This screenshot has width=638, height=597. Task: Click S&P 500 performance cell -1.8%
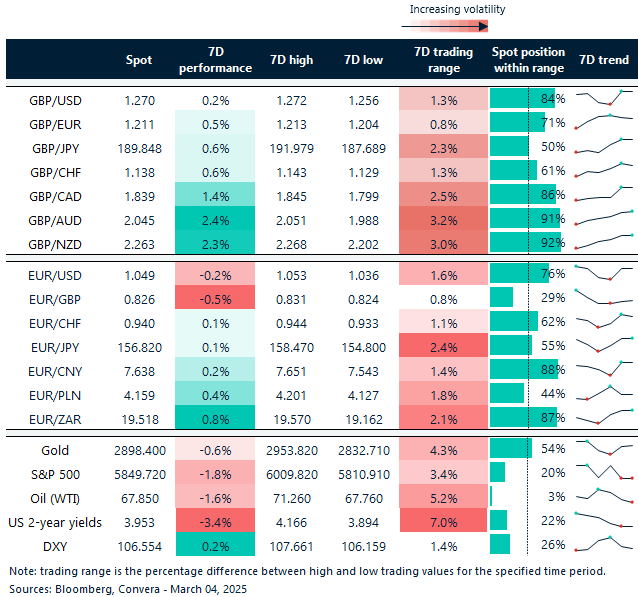[x=215, y=472]
